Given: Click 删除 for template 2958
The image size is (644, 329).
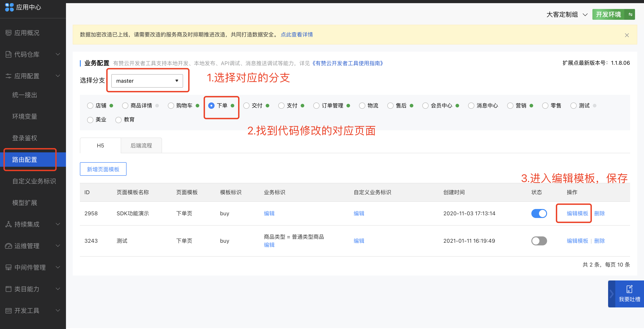Looking at the screenshot, I should (599, 213).
